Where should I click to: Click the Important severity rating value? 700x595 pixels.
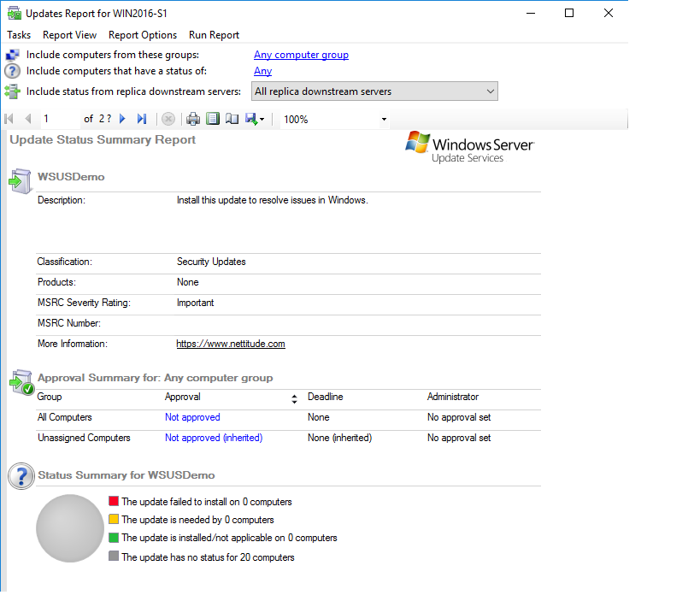(x=195, y=303)
